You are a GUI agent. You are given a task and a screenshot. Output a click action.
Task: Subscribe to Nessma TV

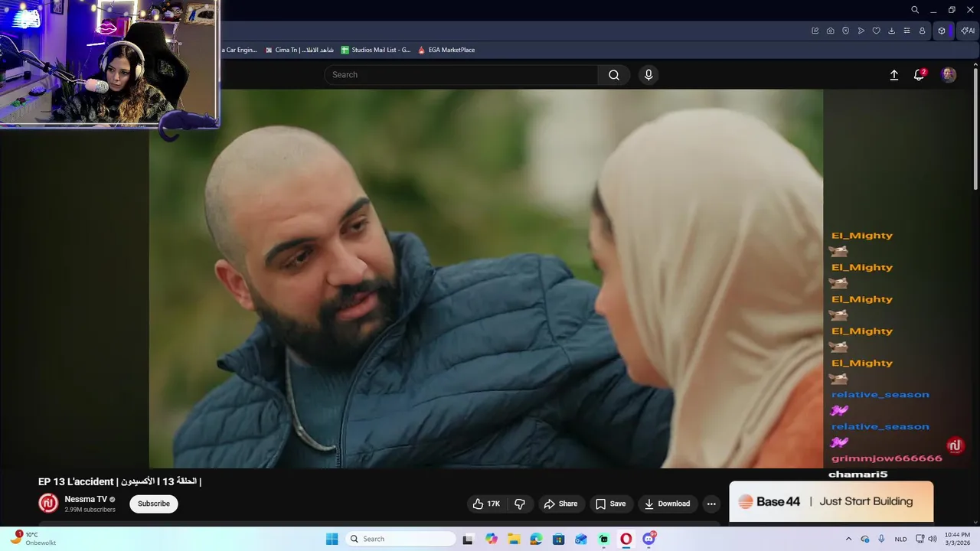tap(154, 504)
